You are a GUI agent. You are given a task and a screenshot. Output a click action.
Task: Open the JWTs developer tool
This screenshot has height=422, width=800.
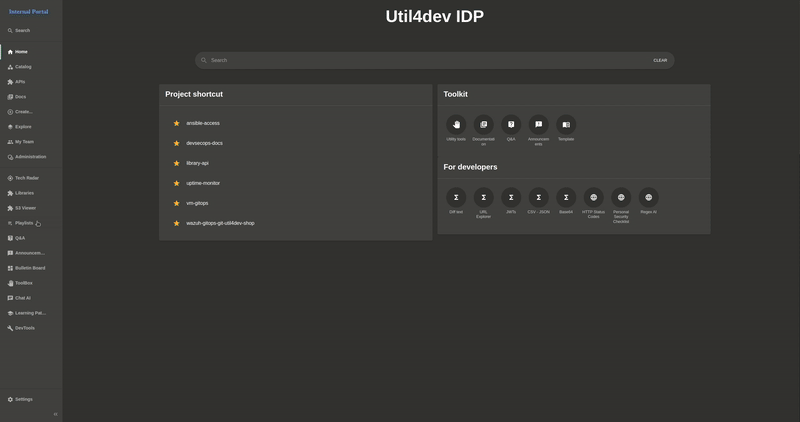coord(511,197)
